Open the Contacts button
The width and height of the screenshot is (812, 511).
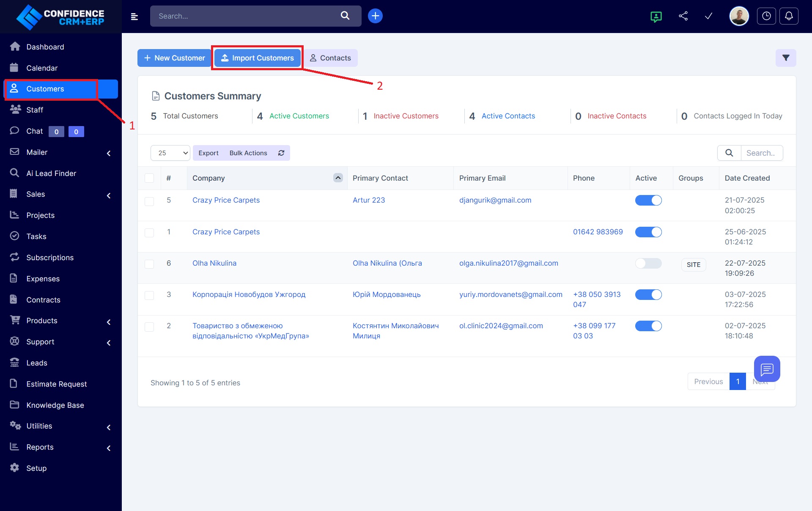[330, 58]
